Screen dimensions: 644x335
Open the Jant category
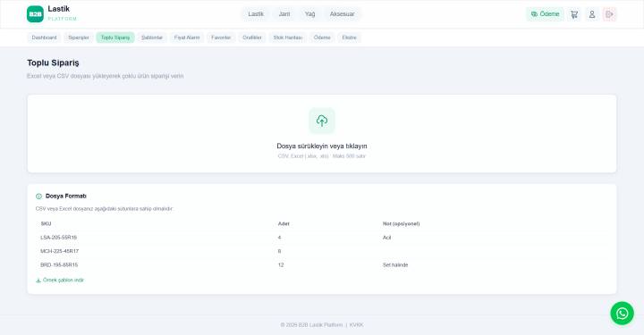(x=284, y=14)
